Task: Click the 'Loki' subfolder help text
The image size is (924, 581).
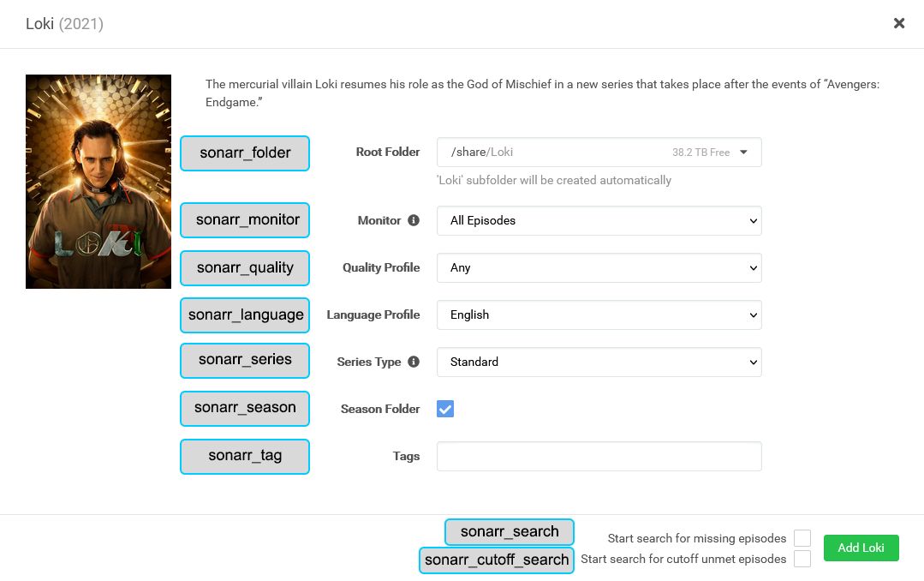Action: [554, 181]
